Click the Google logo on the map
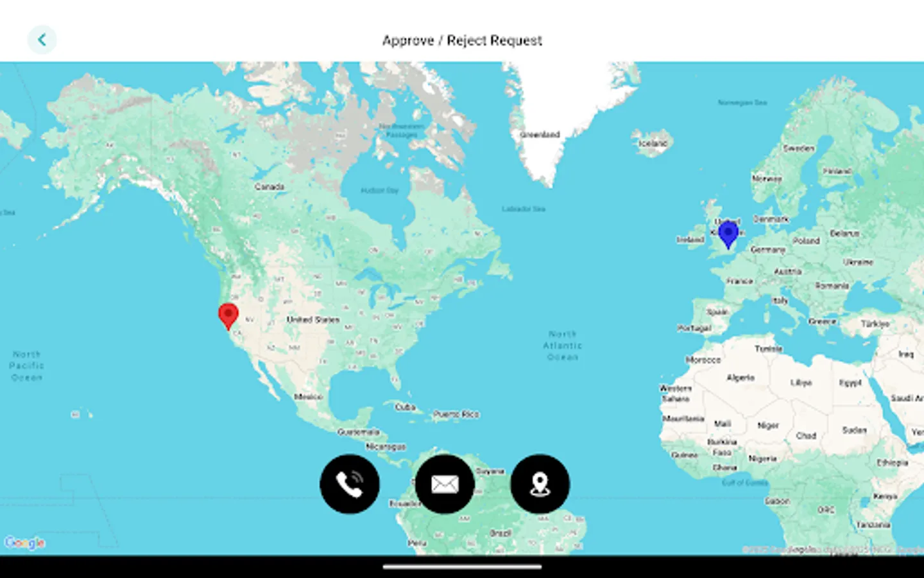924x578 pixels. click(26, 543)
